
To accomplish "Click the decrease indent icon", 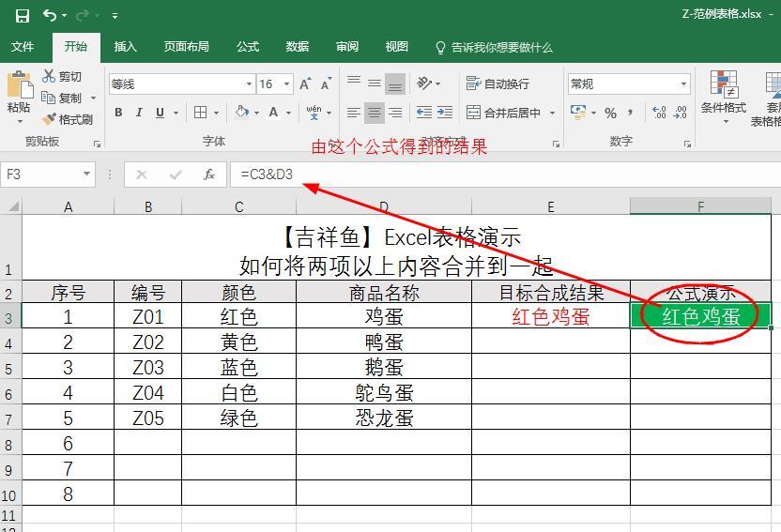I will (424, 113).
